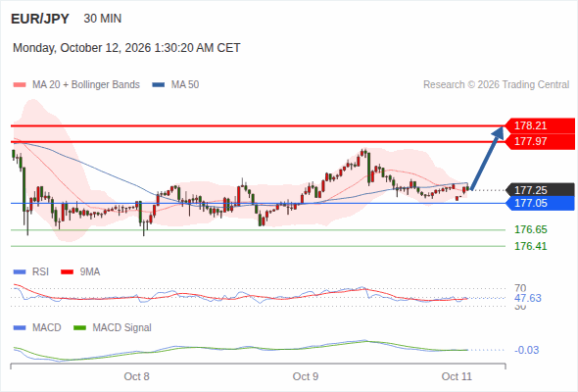Click the 177.25 current price tag
This screenshot has width=578, height=392.
[x=540, y=190]
